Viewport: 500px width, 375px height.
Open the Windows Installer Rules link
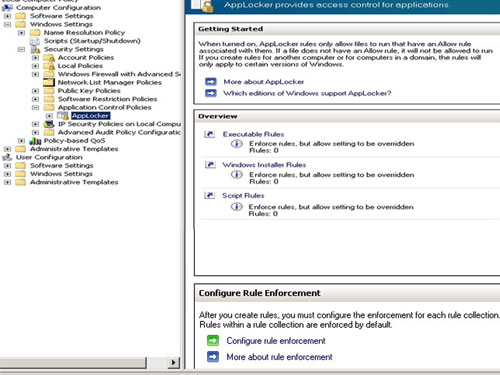click(264, 165)
